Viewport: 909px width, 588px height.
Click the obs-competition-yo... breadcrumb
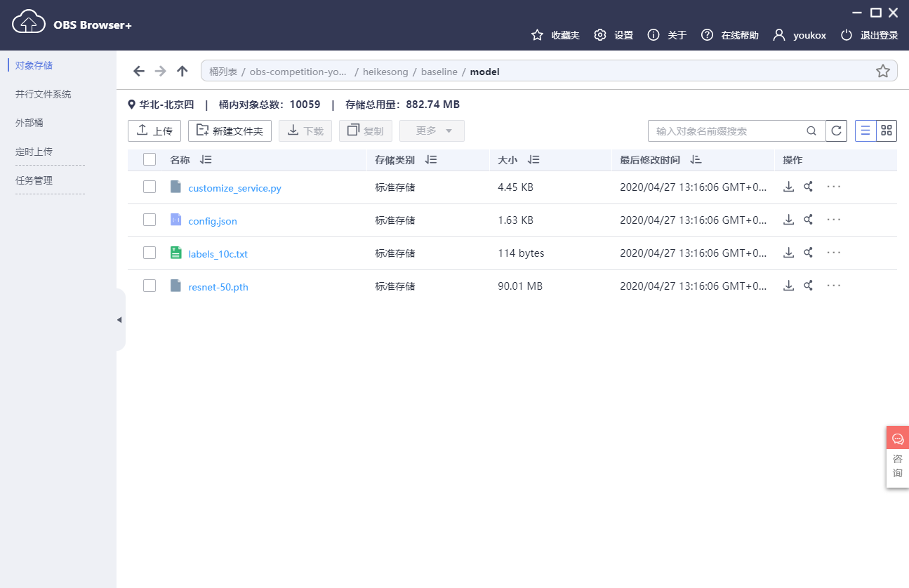click(x=298, y=72)
